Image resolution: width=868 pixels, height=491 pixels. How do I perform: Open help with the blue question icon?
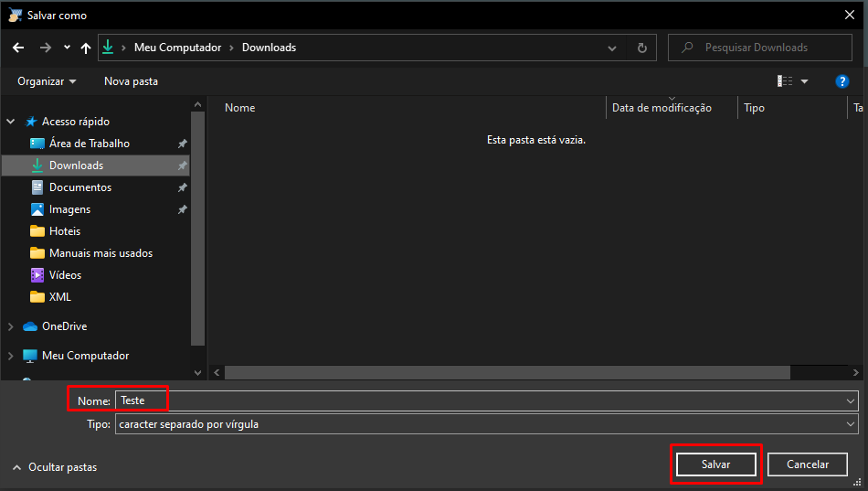click(842, 81)
